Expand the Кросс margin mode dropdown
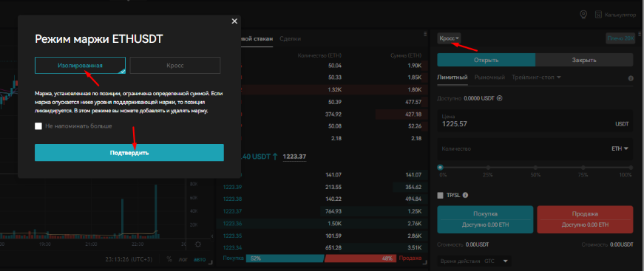Viewport: 644px width, 271px height. coord(449,38)
